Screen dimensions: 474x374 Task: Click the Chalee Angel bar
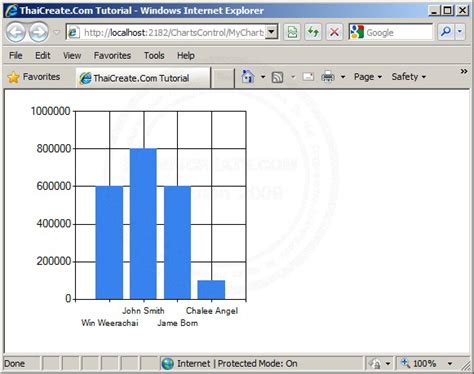tap(211, 290)
